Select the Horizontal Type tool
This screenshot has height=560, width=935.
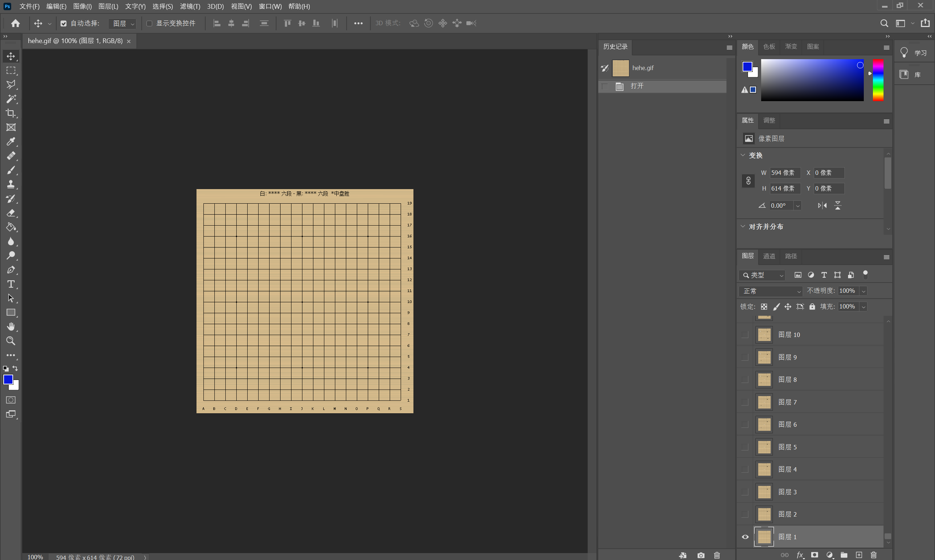point(11,284)
